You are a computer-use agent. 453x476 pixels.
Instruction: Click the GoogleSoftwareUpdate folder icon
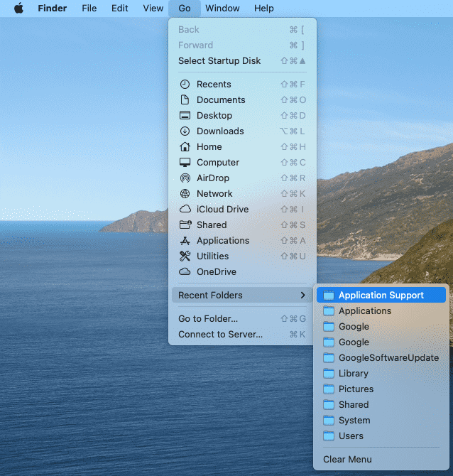coord(329,357)
